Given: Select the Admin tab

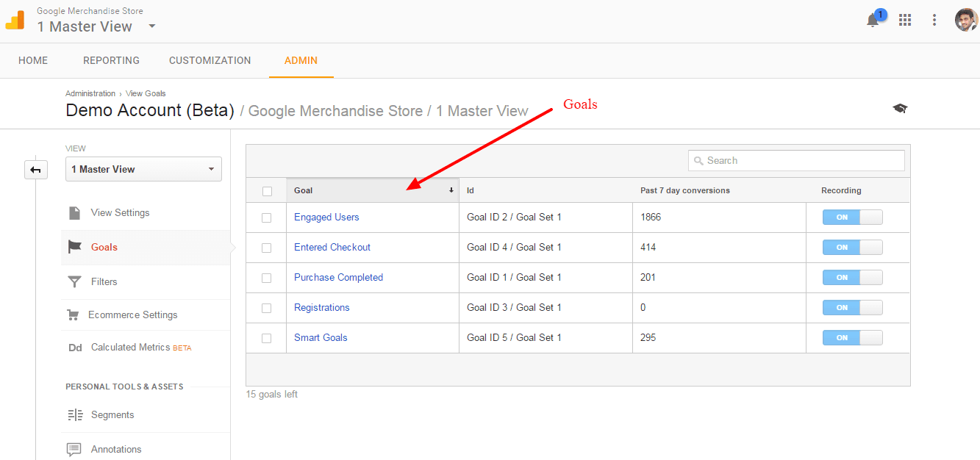Looking at the screenshot, I should pos(301,60).
